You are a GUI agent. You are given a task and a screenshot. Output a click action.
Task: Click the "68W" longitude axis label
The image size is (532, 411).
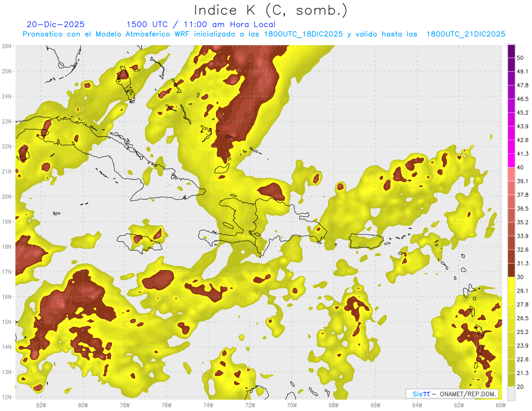[x=334, y=405]
